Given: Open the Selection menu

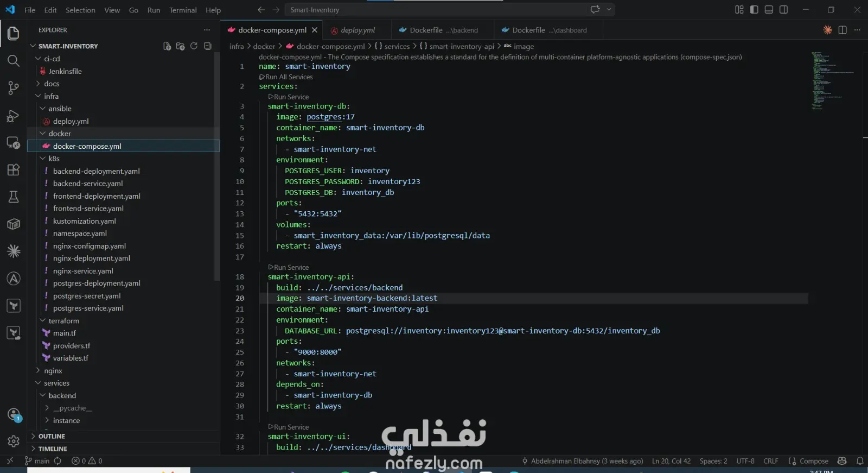Looking at the screenshot, I should [80, 10].
